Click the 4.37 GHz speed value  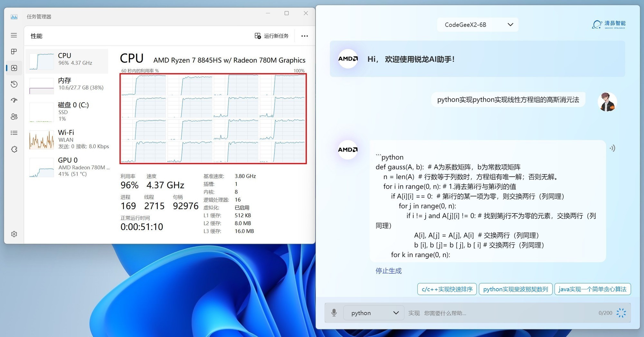(165, 185)
